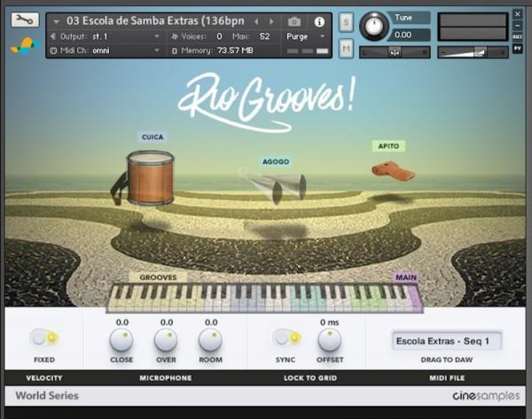Click the Tune knob
This screenshot has width=532, height=419.
click(374, 26)
